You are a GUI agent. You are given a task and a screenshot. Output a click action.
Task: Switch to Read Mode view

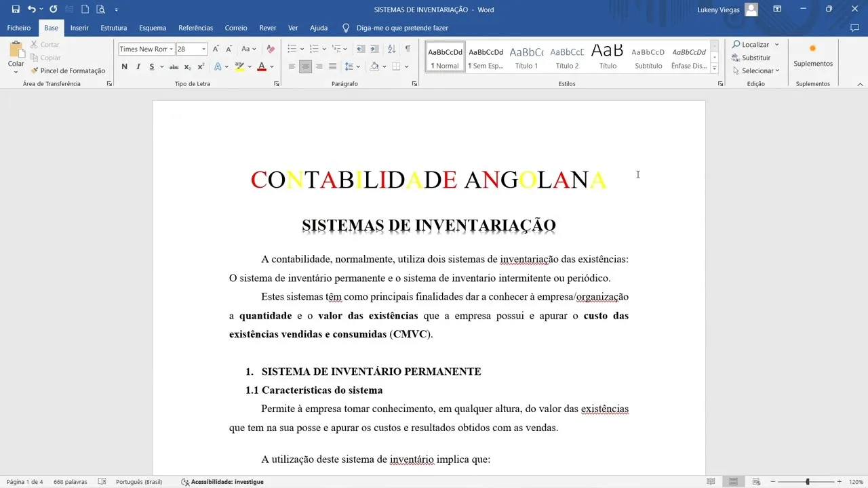click(711, 482)
